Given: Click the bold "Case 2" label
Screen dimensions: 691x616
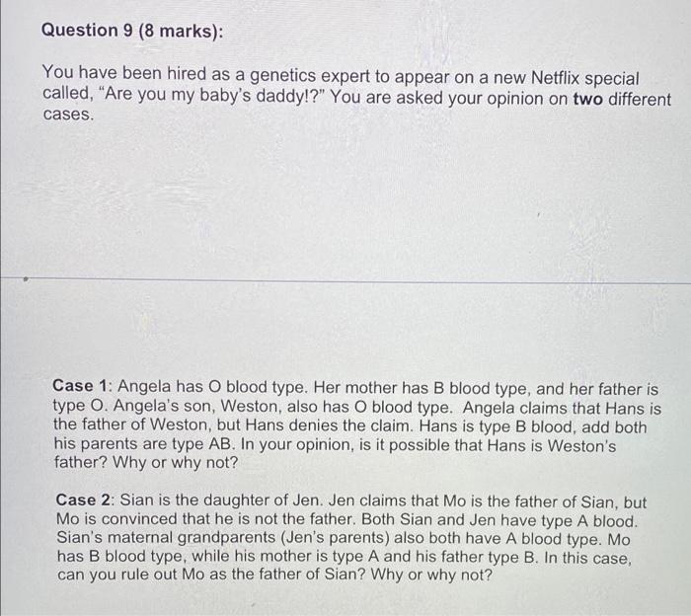Looking at the screenshot, I should click(x=83, y=500).
